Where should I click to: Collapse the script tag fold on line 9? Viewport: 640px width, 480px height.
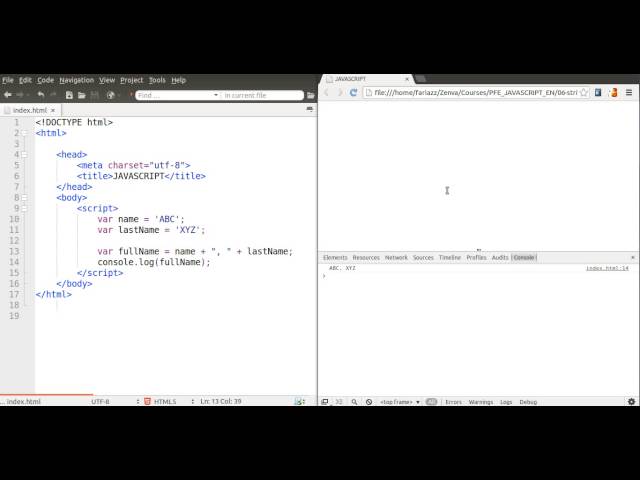coord(24,209)
